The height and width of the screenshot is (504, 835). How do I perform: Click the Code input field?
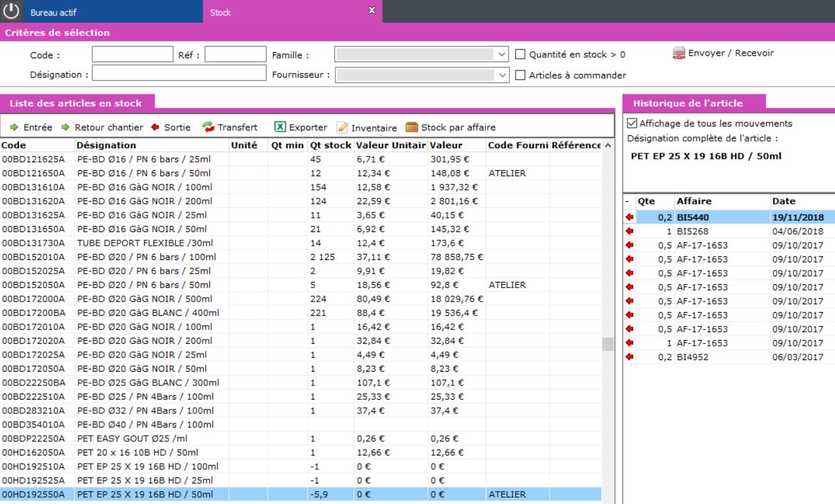tap(132, 55)
